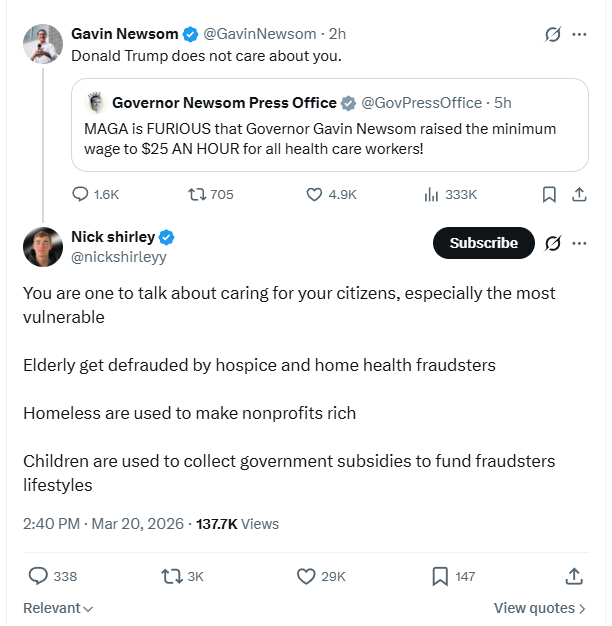Screen dimensions: 612x626
Task: Bookmark Nick shirley's post with 147 bookmarks
Action: pyautogui.click(x=454, y=576)
